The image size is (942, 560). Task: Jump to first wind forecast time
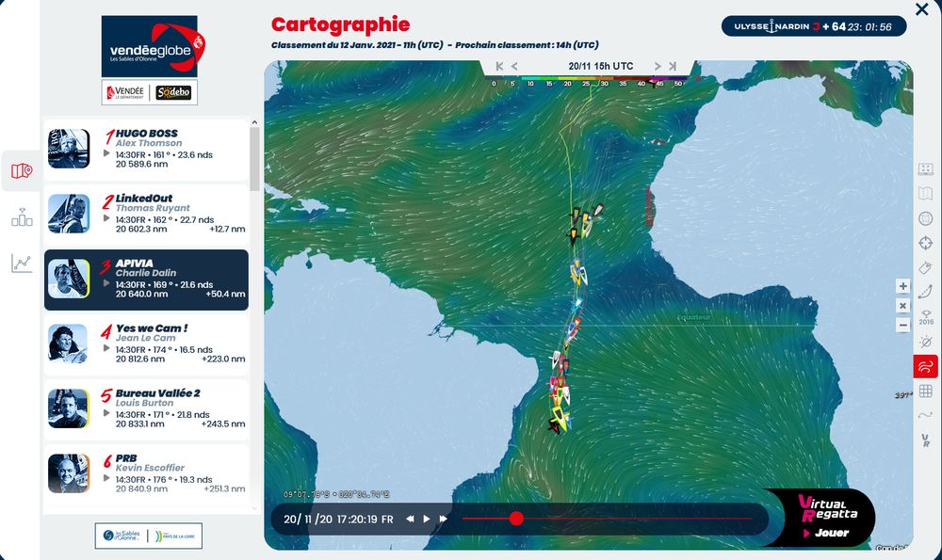(499, 67)
